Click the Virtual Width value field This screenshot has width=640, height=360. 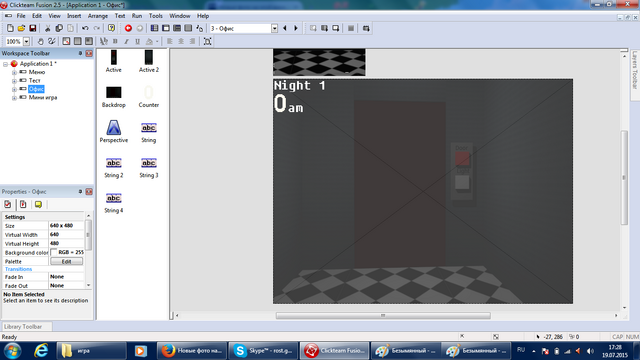66,235
